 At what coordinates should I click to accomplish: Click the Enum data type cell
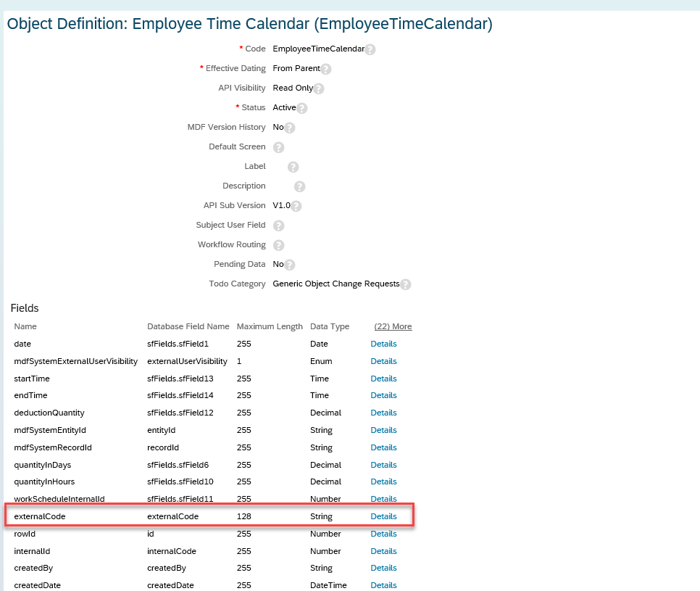pos(321,361)
